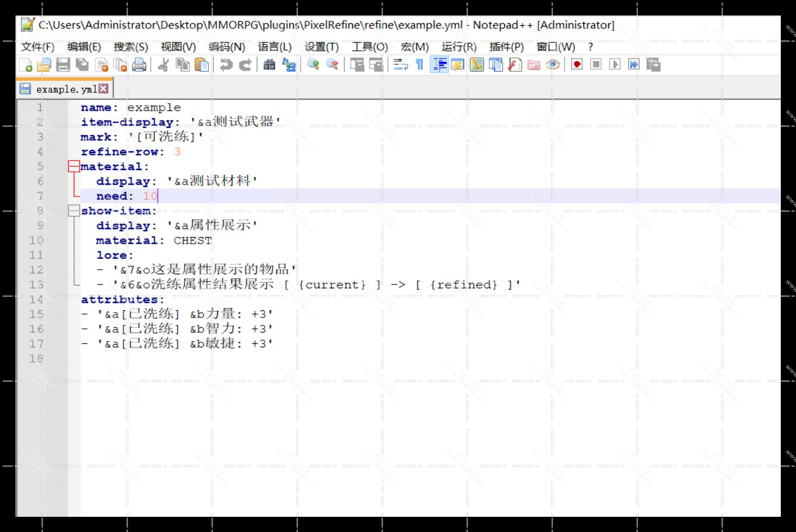This screenshot has width=796, height=532.
Task: Open the 视图(V) menu
Action: point(178,47)
